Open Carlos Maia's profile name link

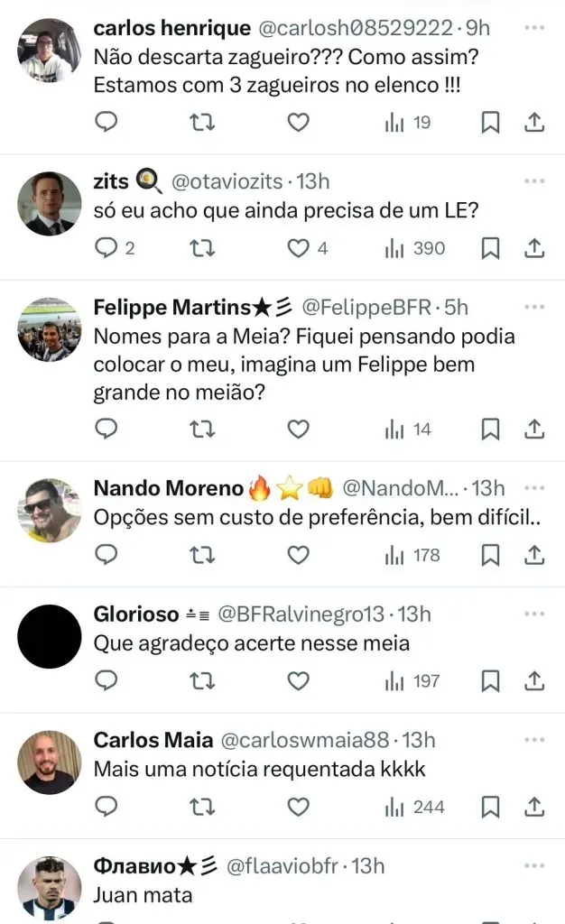153,741
